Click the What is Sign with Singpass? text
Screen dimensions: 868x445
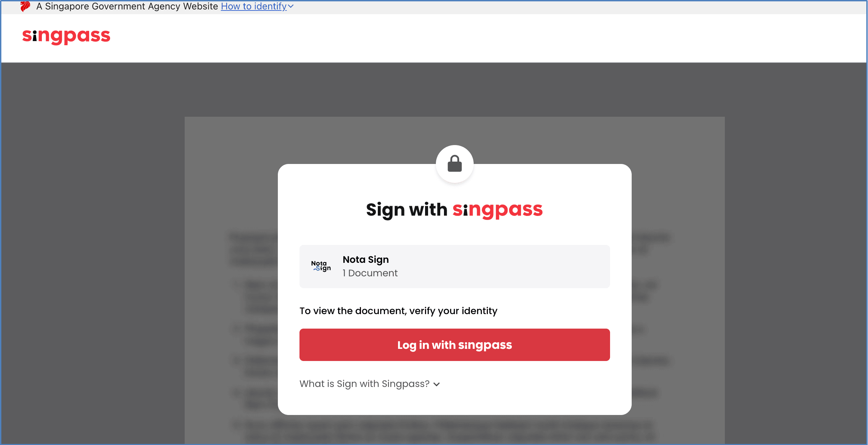364,384
